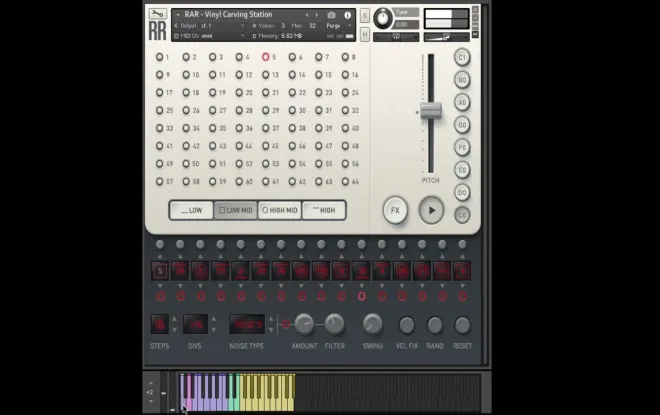
Task: Toggle the VEL FIX button
Action: (x=407, y=325)
